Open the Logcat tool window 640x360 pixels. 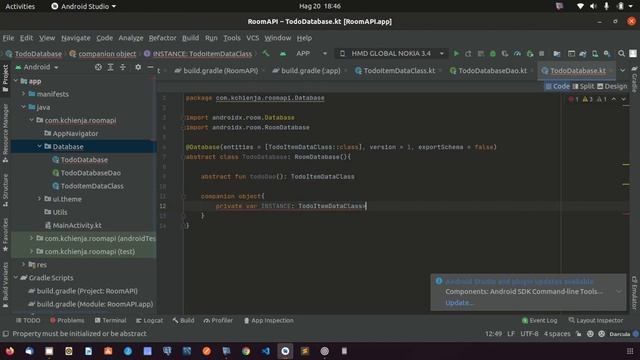pos(149,320)
